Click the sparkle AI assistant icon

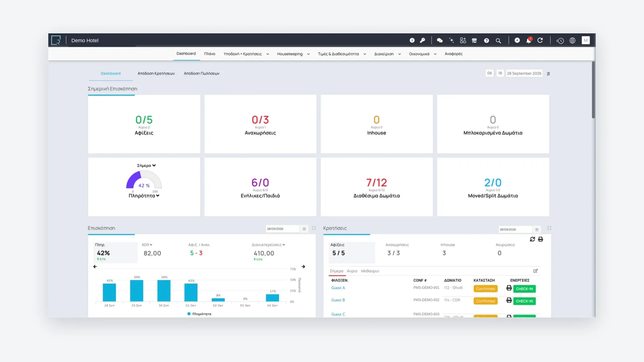451,40
